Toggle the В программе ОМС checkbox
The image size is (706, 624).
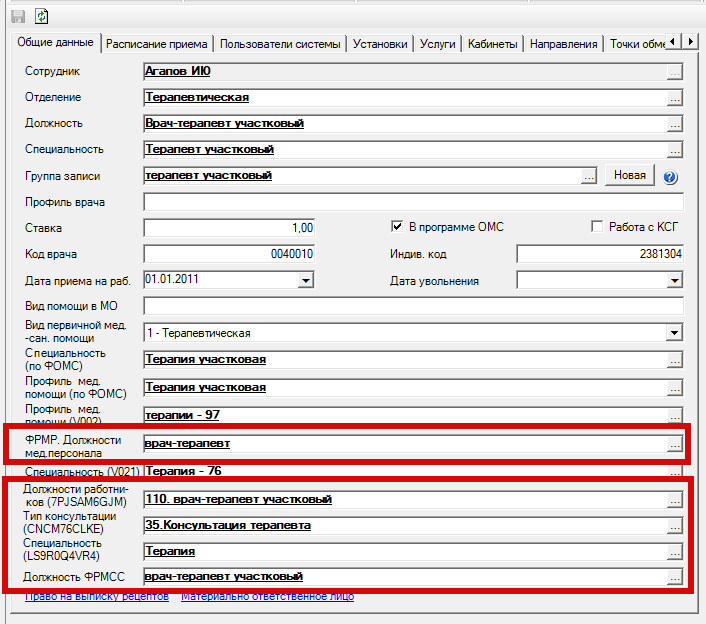(397, 227)
